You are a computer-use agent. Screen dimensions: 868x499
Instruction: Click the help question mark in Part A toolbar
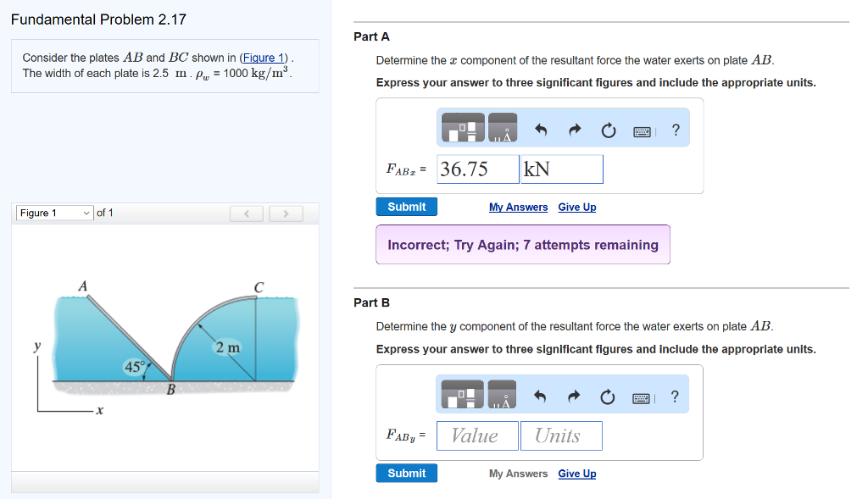point(675,128)
